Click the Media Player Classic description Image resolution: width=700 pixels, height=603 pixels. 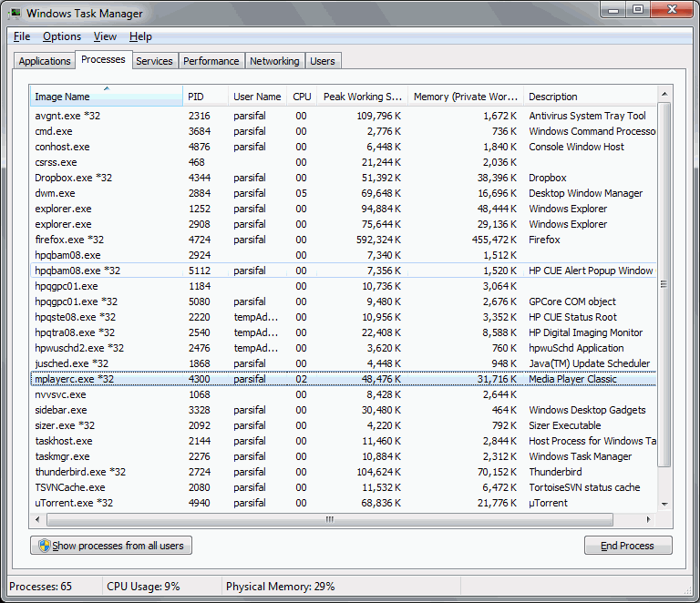572,379
